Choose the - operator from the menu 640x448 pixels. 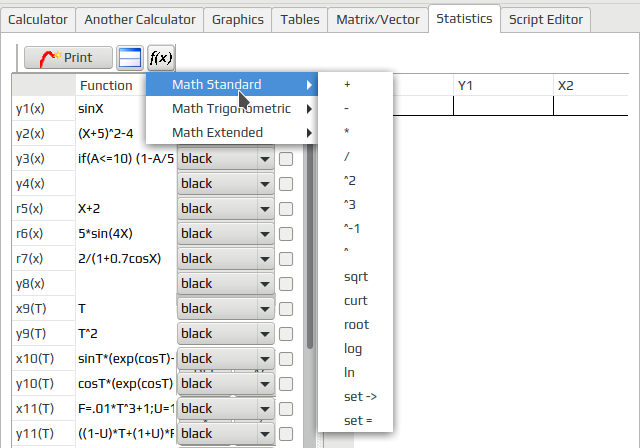355,109
